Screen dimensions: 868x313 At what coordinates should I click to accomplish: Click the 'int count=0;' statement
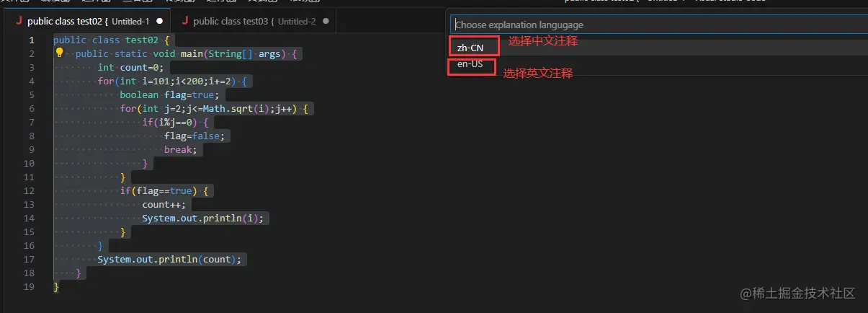point(131,67)
